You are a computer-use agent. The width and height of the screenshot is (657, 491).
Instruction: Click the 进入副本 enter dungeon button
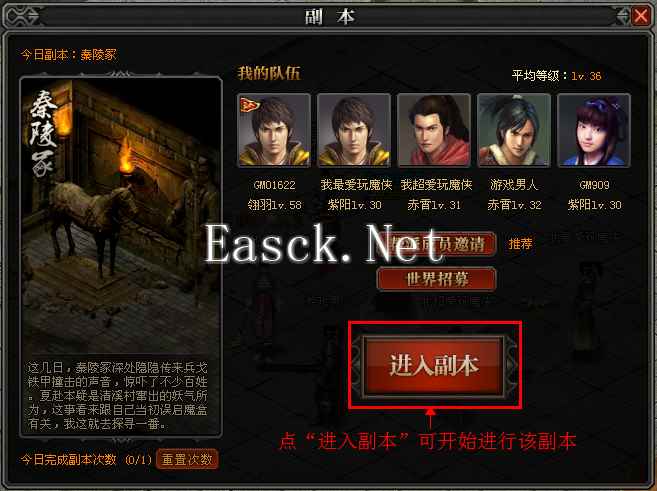pos(435,366)
